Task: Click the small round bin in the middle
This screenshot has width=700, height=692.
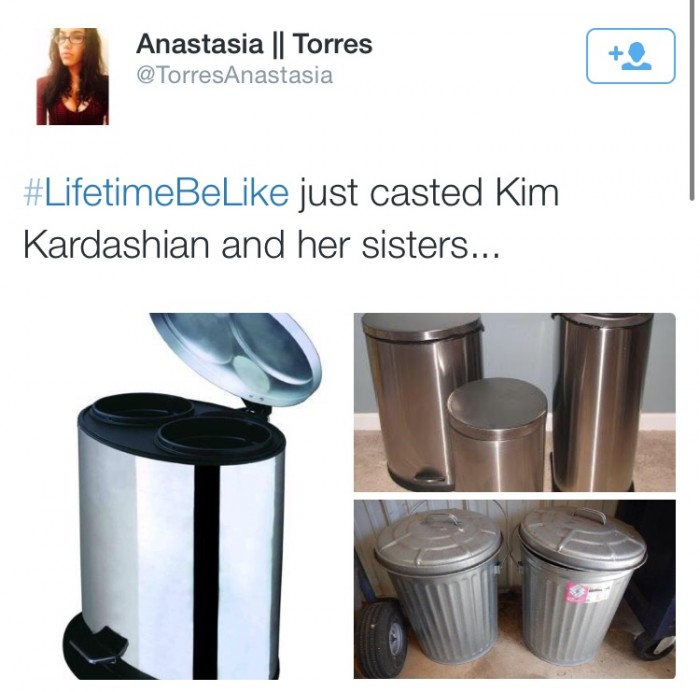Action: tap(497, 435)
